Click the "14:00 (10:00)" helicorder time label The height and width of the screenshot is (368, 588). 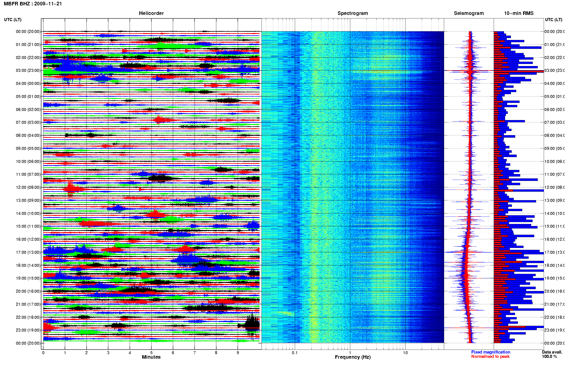(28, 213)
